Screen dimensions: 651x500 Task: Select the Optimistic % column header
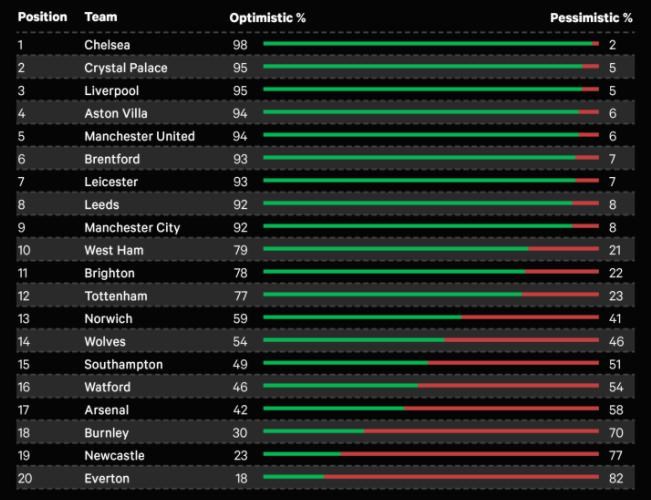(267, 18)
